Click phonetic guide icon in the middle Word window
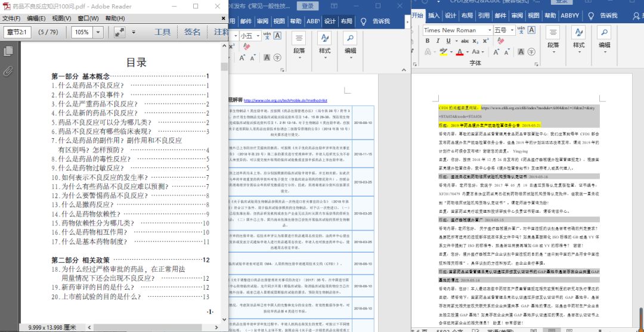Screen dimensions: 644x332 tap(267, 36)
